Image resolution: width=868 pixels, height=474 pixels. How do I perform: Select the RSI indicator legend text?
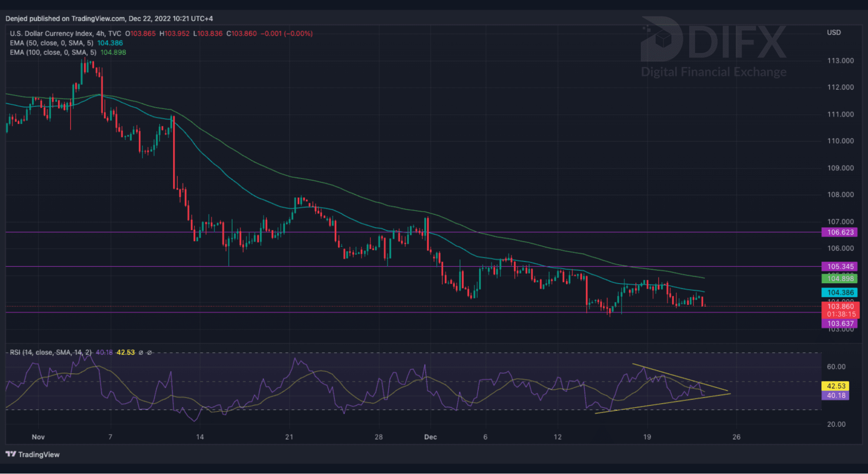[x=50, y=352]
